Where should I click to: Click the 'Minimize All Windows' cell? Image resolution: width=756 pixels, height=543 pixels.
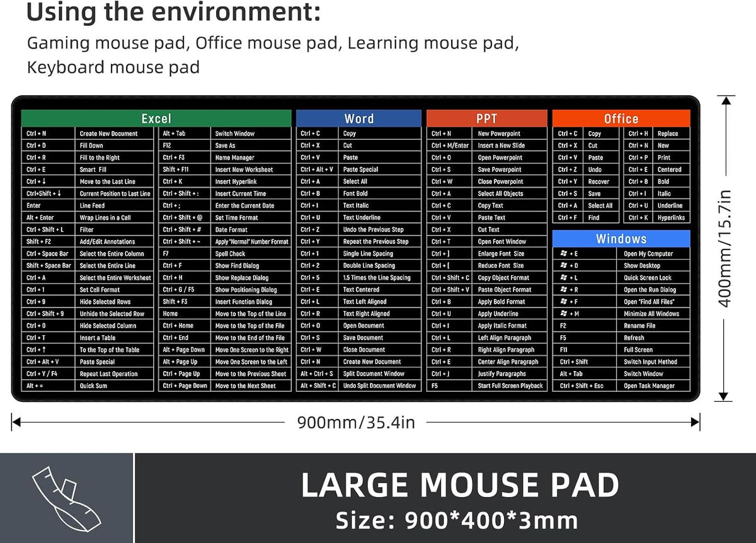[x=655, y=314]
